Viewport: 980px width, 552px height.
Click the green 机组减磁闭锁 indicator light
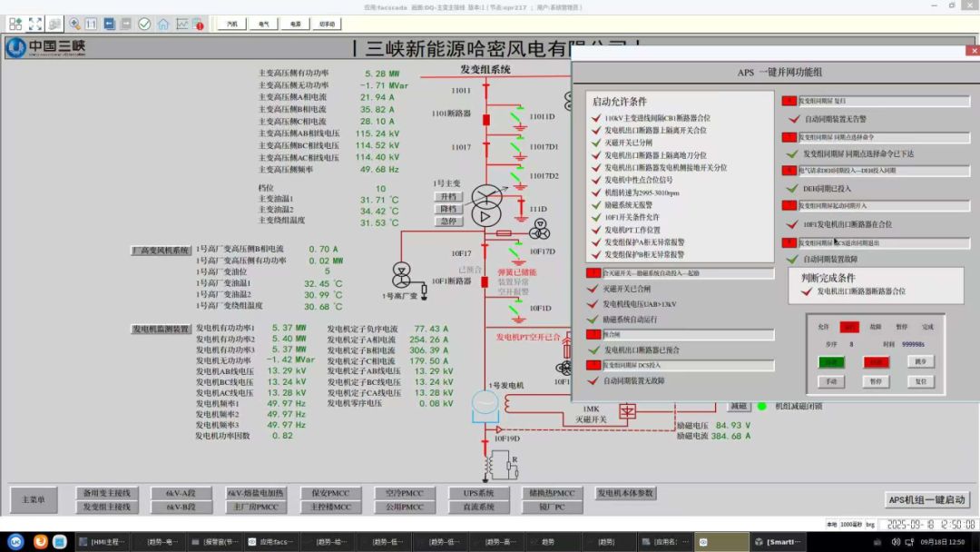(x=762, y=407)
